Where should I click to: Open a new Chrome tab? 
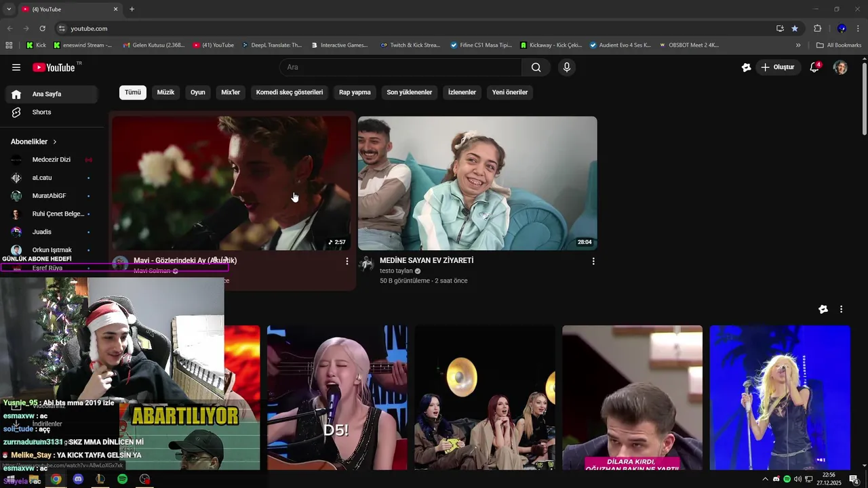click(132, 9)
